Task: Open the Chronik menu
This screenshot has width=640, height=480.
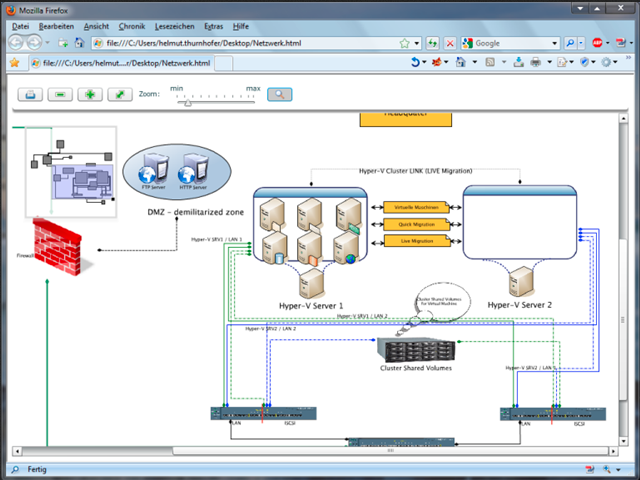Action: click(132, 27)
